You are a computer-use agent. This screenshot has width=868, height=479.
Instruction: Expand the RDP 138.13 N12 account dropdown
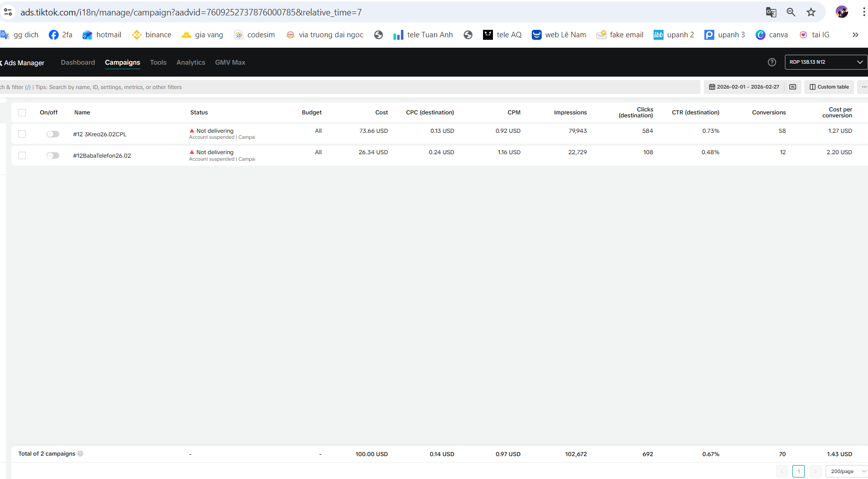(x=826, y=62)
